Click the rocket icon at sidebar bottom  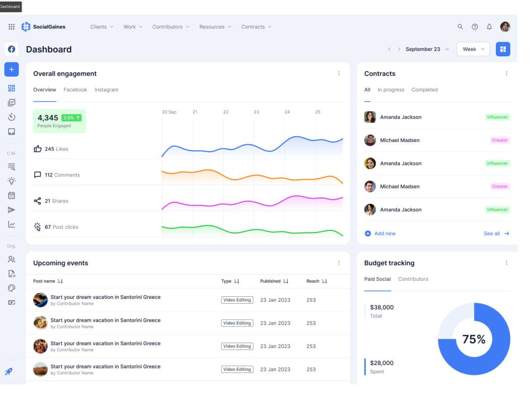point(9,371)
